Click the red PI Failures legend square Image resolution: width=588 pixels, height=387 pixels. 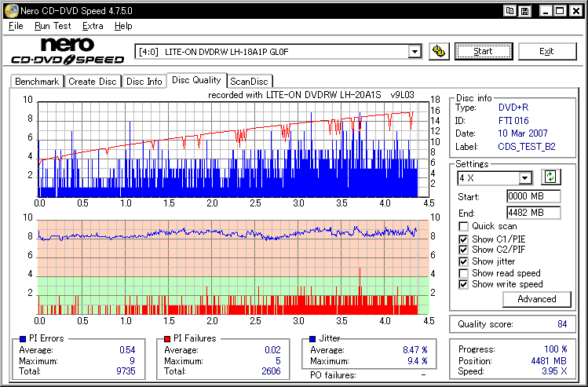click(x=167, y=338)
